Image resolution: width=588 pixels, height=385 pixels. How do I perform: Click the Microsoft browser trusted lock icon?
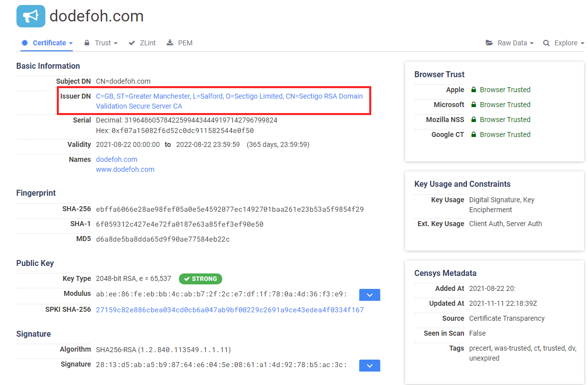pyautogui.click(x=473, y=105)
